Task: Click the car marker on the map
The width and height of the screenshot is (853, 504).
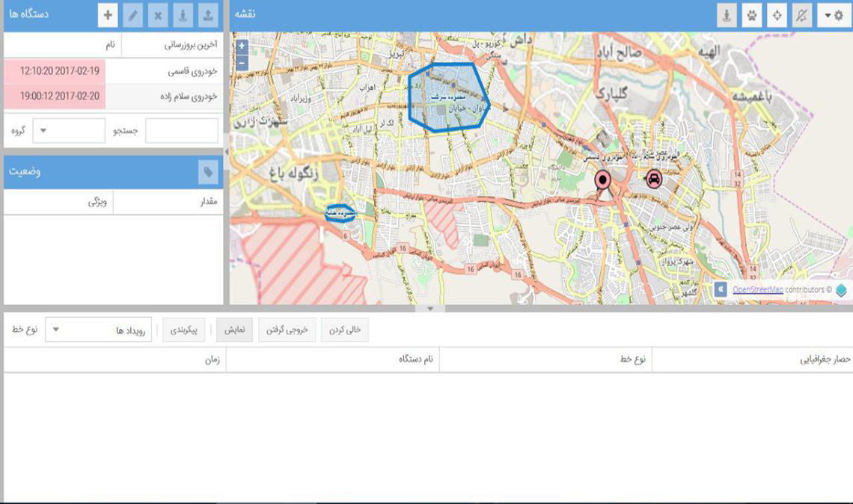Action: (x=653, y=178)
